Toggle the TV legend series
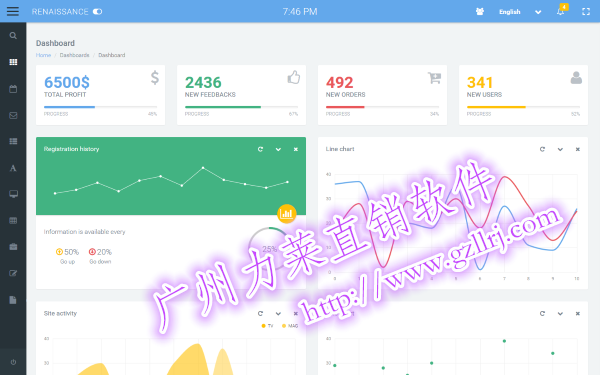 (267, 326)
